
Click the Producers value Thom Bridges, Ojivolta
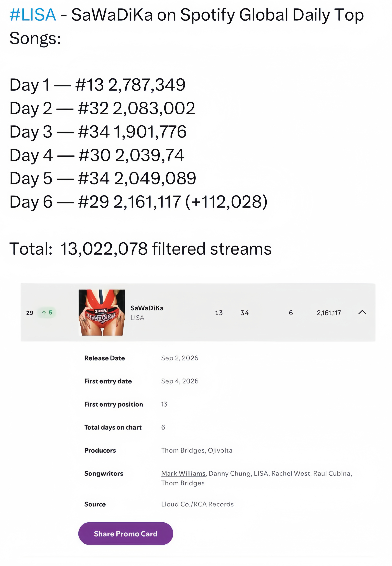pos(197,450)
